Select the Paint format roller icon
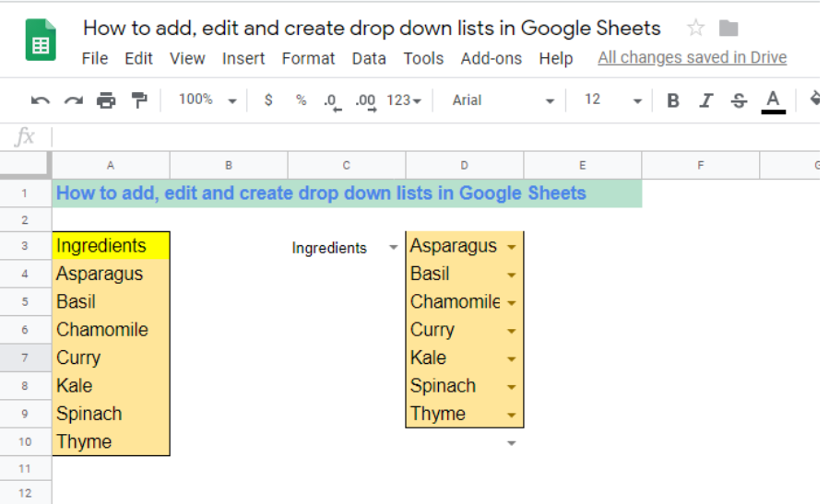The image size is (829, 504). tap(139, 100)
